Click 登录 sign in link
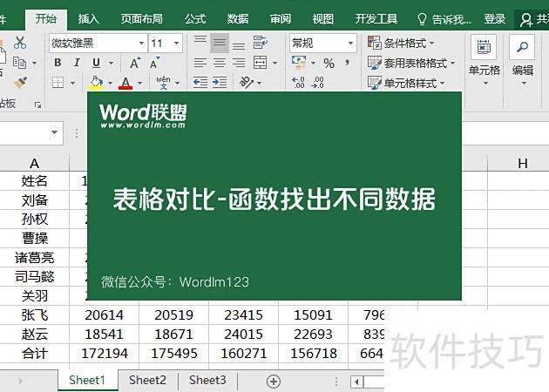 point(494,19)
